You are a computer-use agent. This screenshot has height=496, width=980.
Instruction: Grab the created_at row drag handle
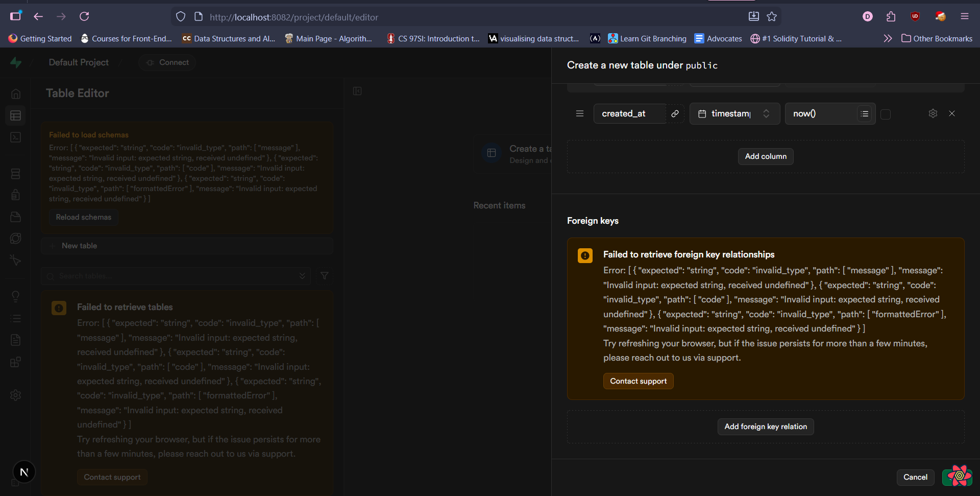(x=580, y=113)
